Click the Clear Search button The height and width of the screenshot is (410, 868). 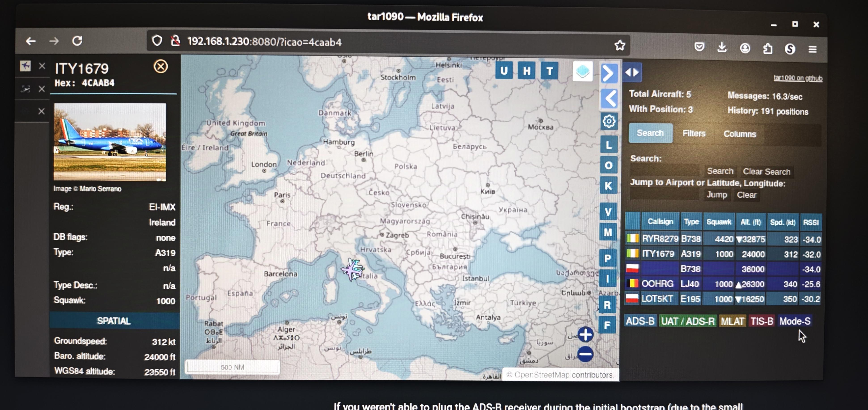pos(766,171)
